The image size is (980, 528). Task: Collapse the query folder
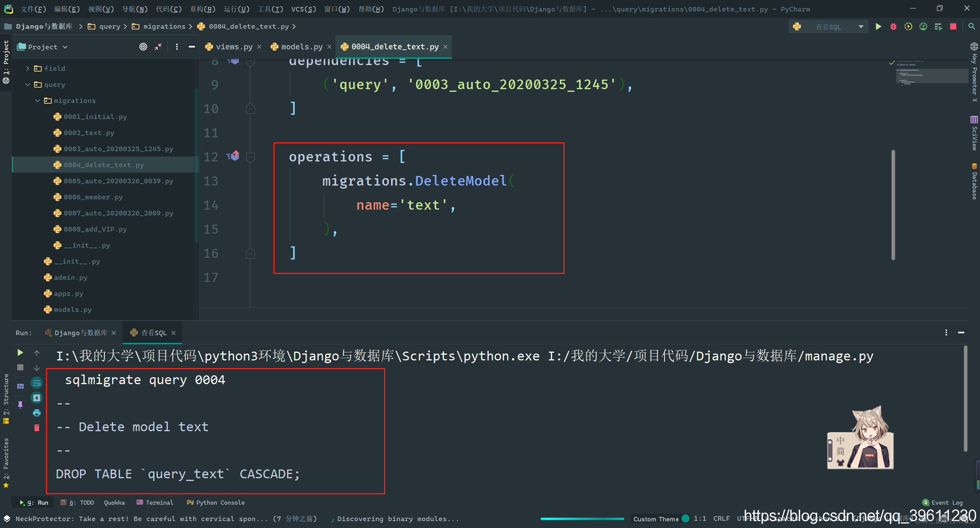coord(28,85)
